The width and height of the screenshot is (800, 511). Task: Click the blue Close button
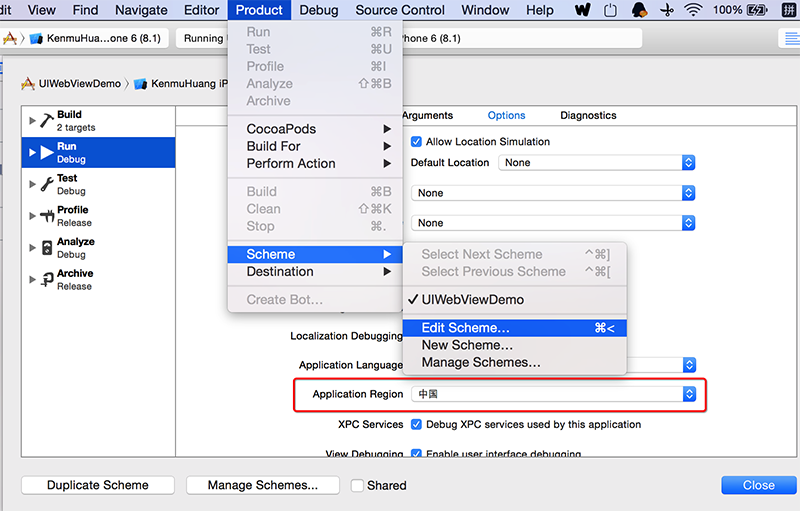pos(759,486)
